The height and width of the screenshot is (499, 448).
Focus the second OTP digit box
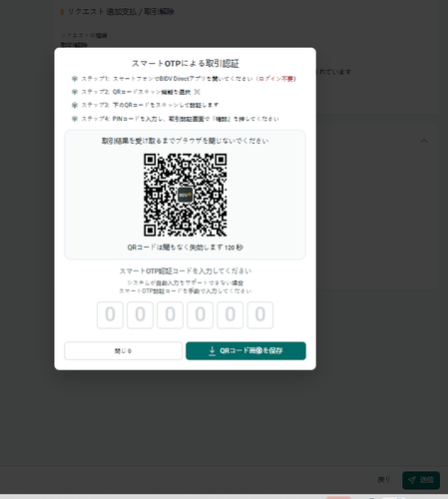[140, 314]
